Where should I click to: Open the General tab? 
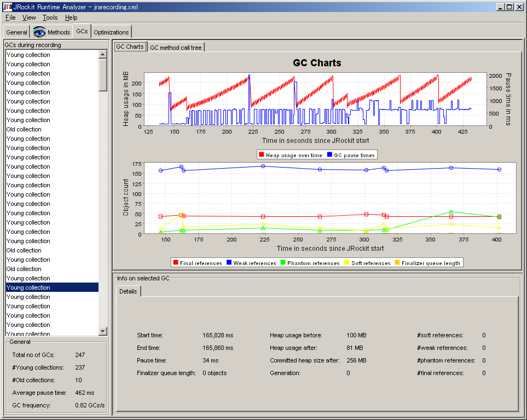[x=16, y=32]
